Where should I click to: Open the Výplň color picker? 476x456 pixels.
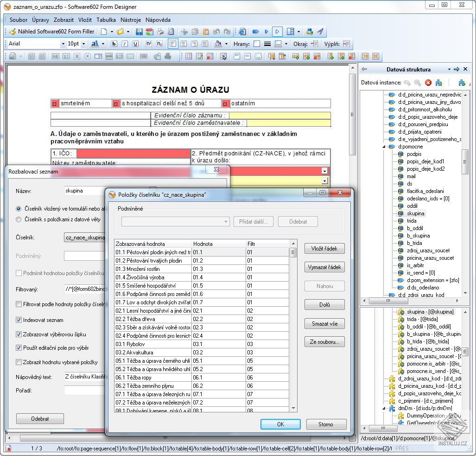point(346,45)
